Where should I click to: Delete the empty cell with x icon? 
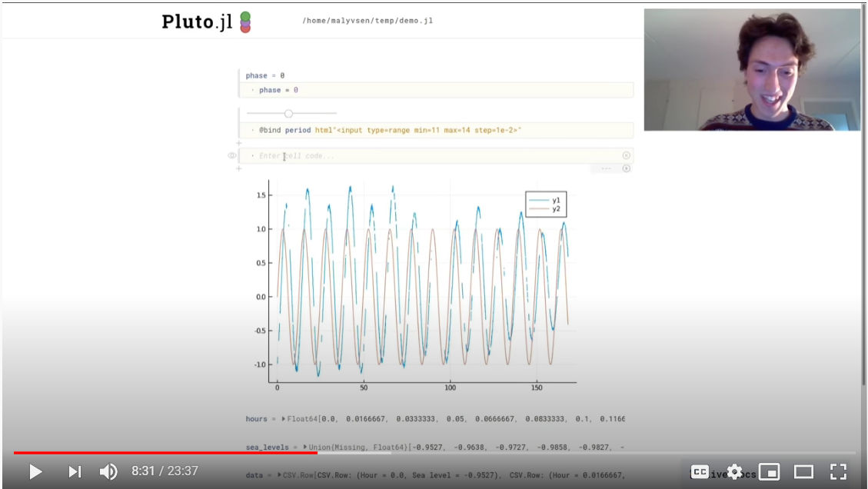pos(626,155)
